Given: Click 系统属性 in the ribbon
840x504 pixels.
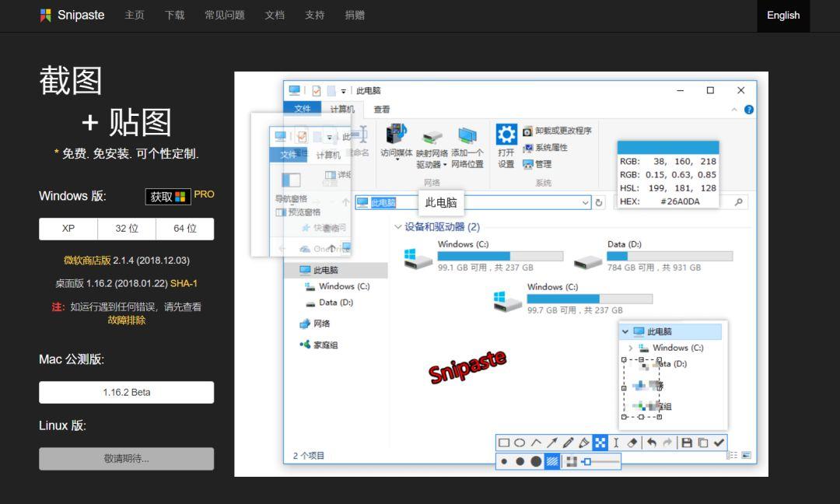Looking at the screenshot, I should (x=545, y=147).
